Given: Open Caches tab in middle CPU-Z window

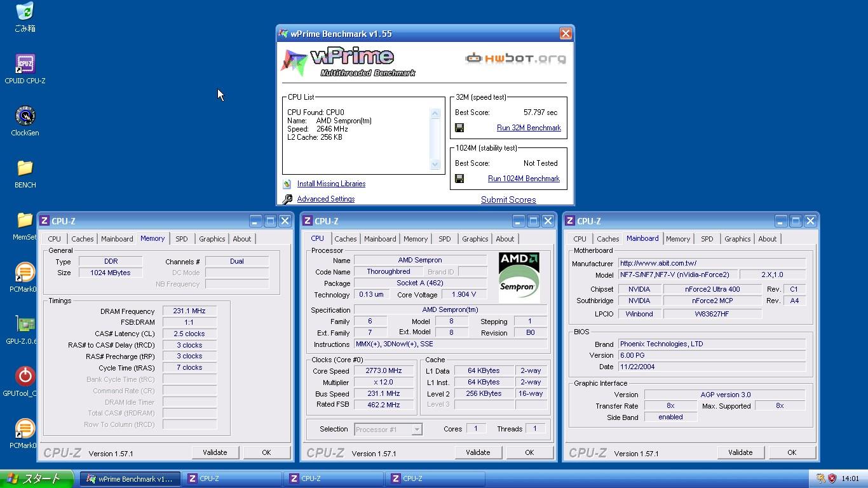Looking at the screenshot, I should click(345, 239).
